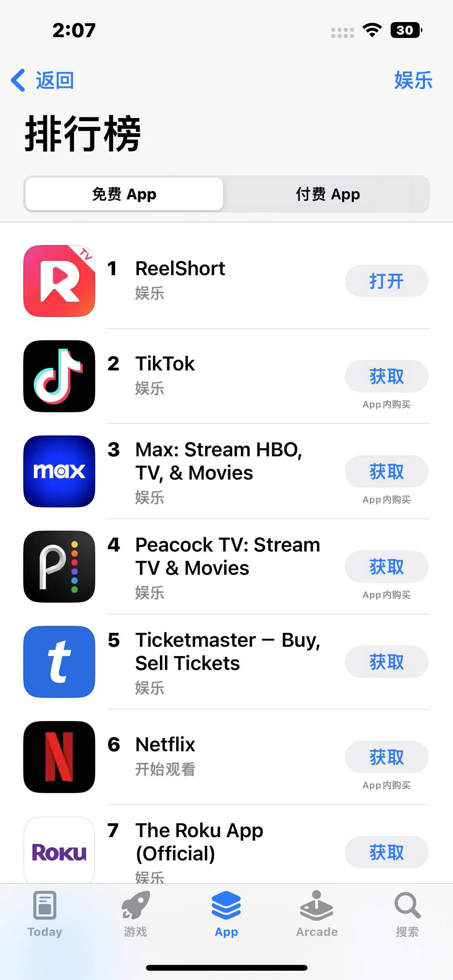Get the Netflix app with 获取
This screenshot has height=980, width=453.
click(x=386, y=757)
